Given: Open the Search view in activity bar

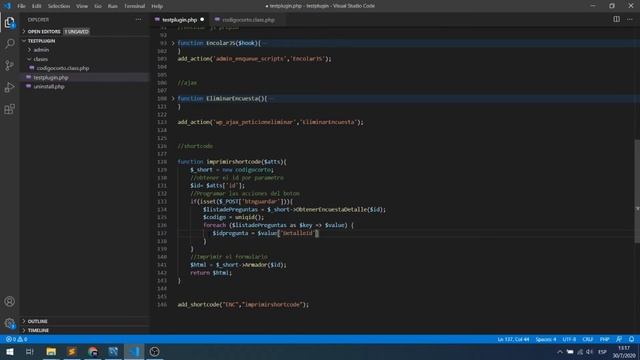Looking at the screenshot, I should click(x=9, y=43).
